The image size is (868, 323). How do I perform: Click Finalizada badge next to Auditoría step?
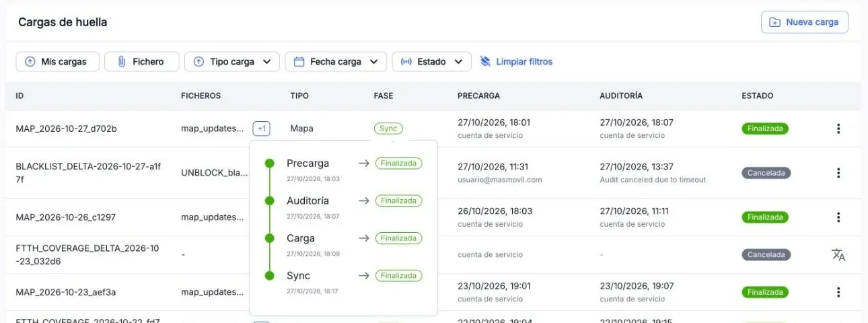pyautogui.click(x=399, y=201)
